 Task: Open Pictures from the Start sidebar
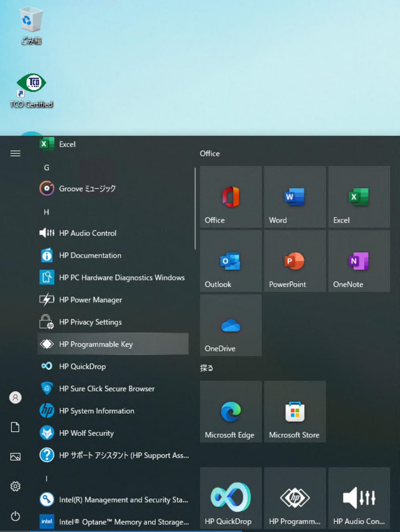point(15,457)
